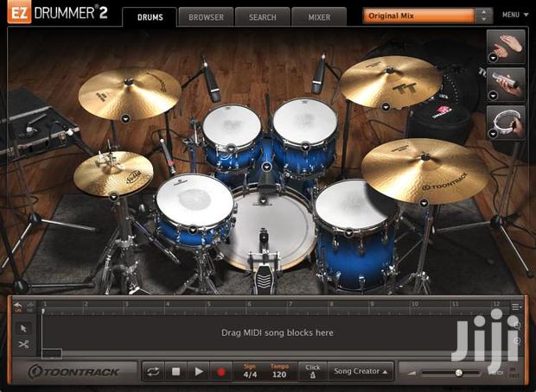Open the Song Creator panel
Viewport: 536px width, 392px height.
click(361, 371)
